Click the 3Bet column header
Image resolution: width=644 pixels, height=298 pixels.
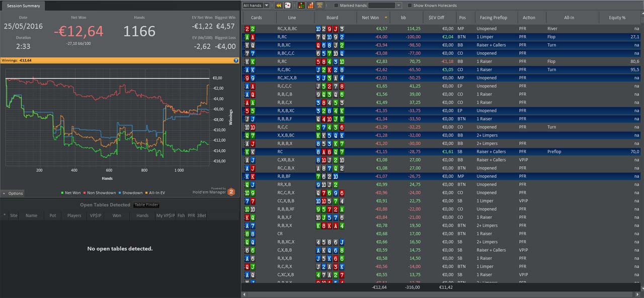pyautogui.click(x=202, y=216)
